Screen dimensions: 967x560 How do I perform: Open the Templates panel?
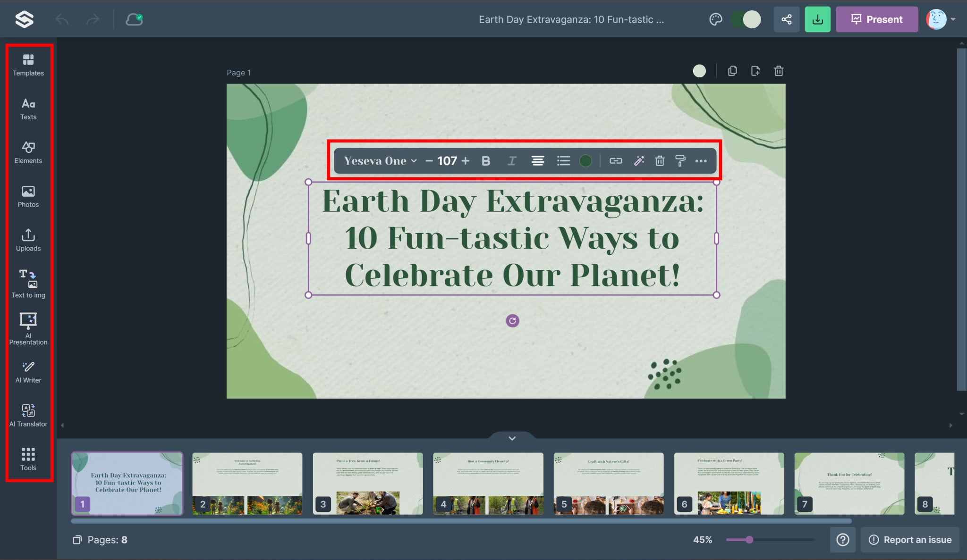28,65
